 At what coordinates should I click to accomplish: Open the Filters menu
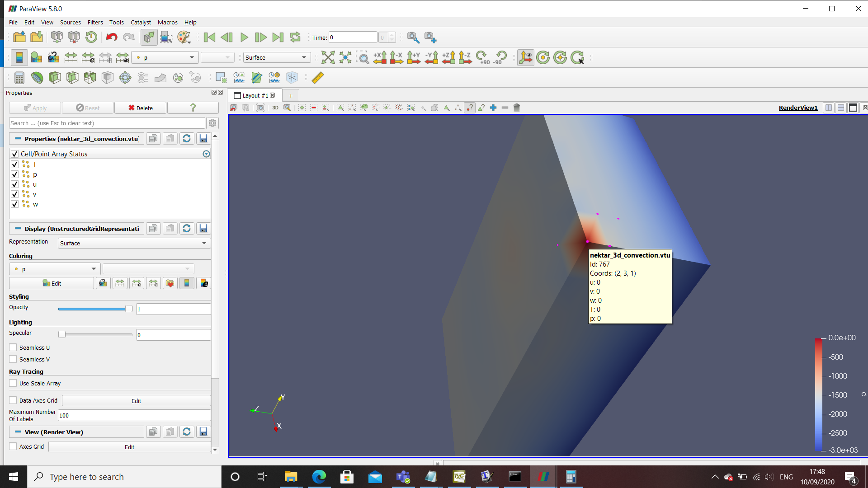pos(95,22)
